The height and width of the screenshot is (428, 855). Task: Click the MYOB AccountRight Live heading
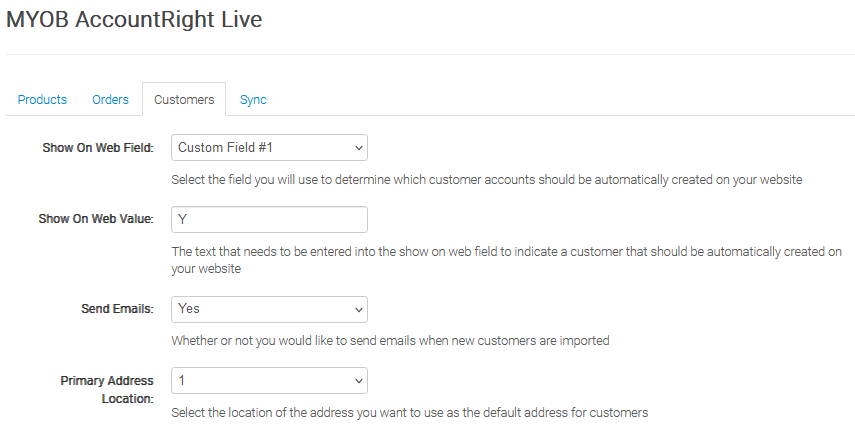tap(134, 19)
